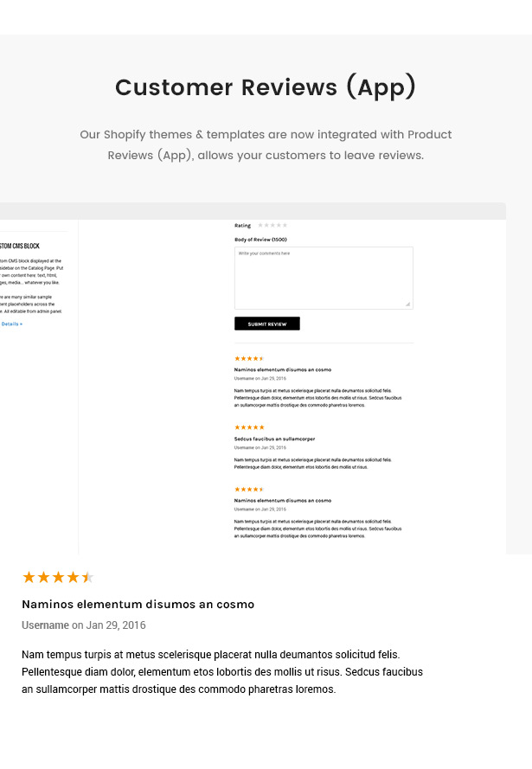Click the "Customer Reviews (App)" heading

266,87
